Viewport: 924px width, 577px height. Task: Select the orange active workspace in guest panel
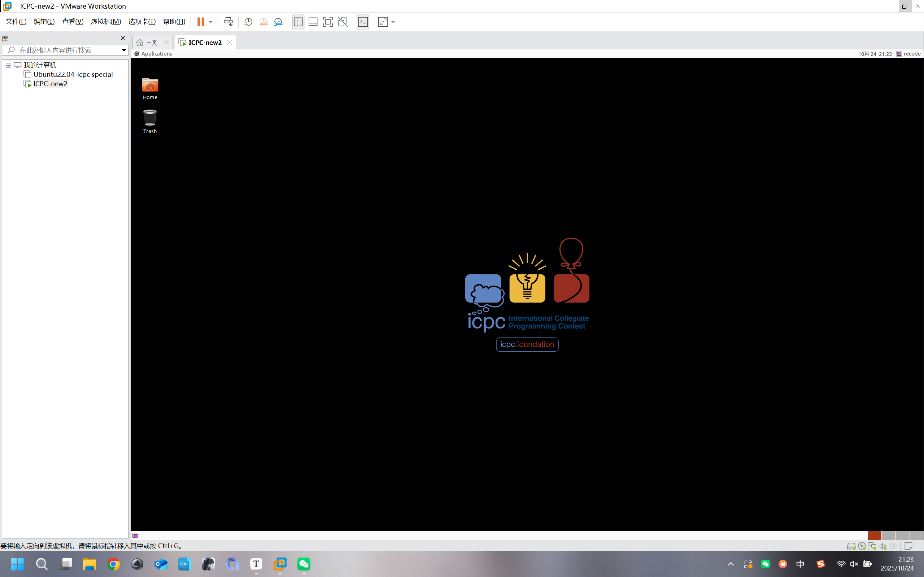point(874,536)
